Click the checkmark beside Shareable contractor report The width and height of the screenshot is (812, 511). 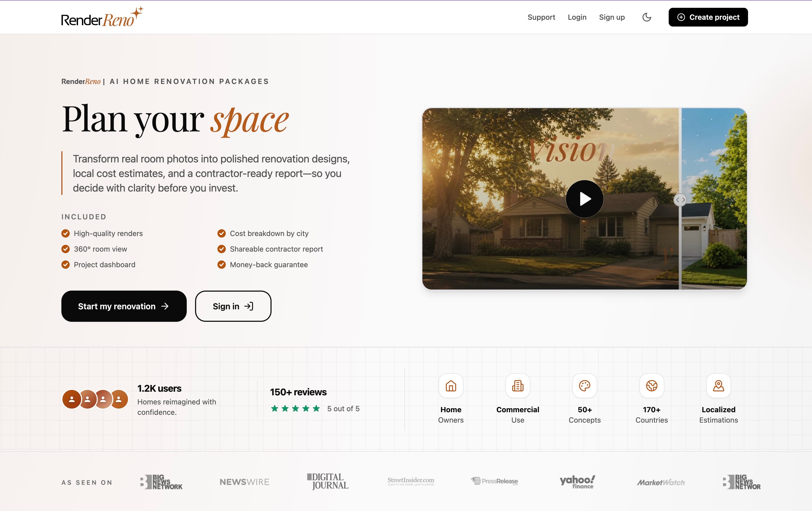221,249
